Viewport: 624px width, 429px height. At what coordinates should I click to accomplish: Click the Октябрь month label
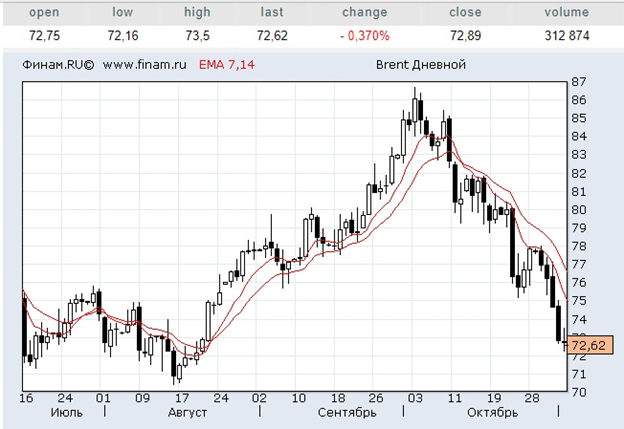pos(493,412)
